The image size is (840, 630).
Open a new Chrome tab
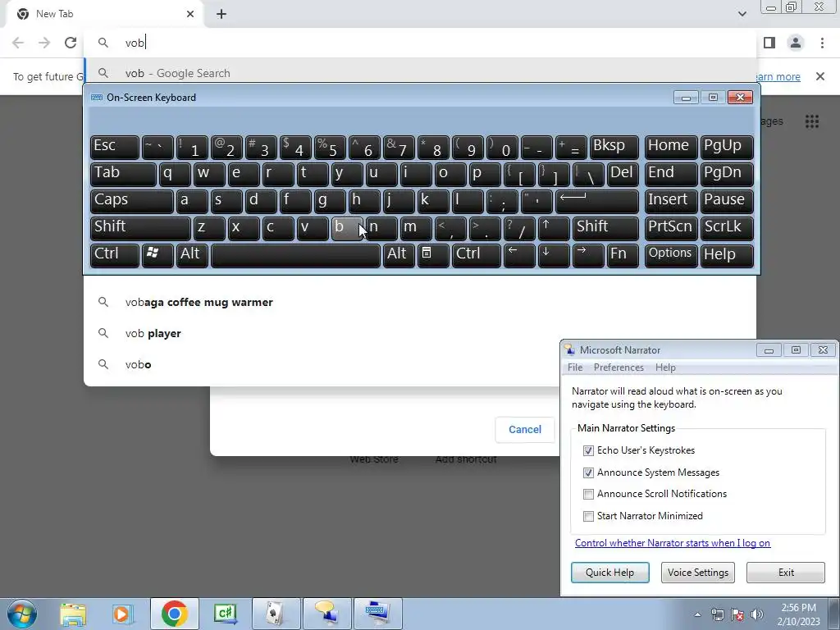221,14
